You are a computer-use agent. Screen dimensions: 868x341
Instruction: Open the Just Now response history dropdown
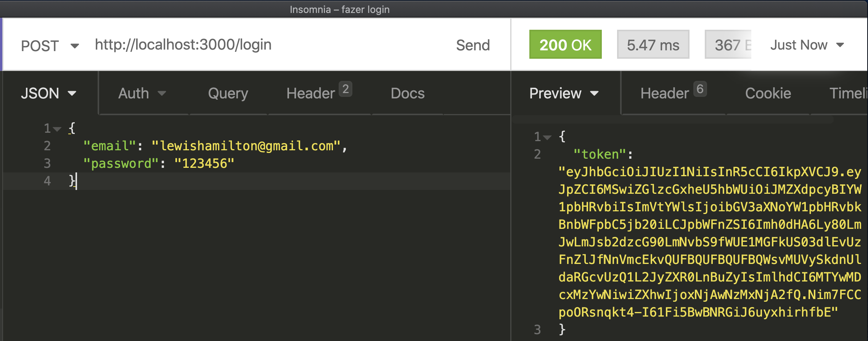click(807, 45)
